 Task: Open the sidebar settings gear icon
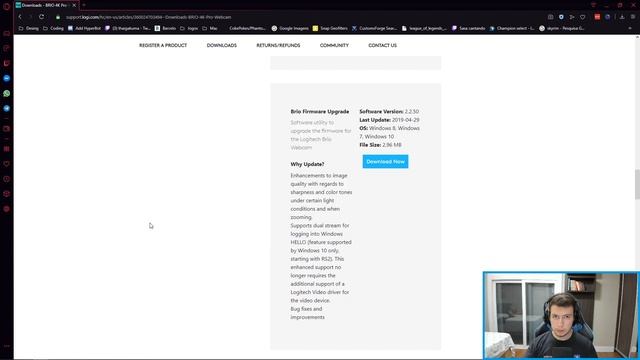7,209
